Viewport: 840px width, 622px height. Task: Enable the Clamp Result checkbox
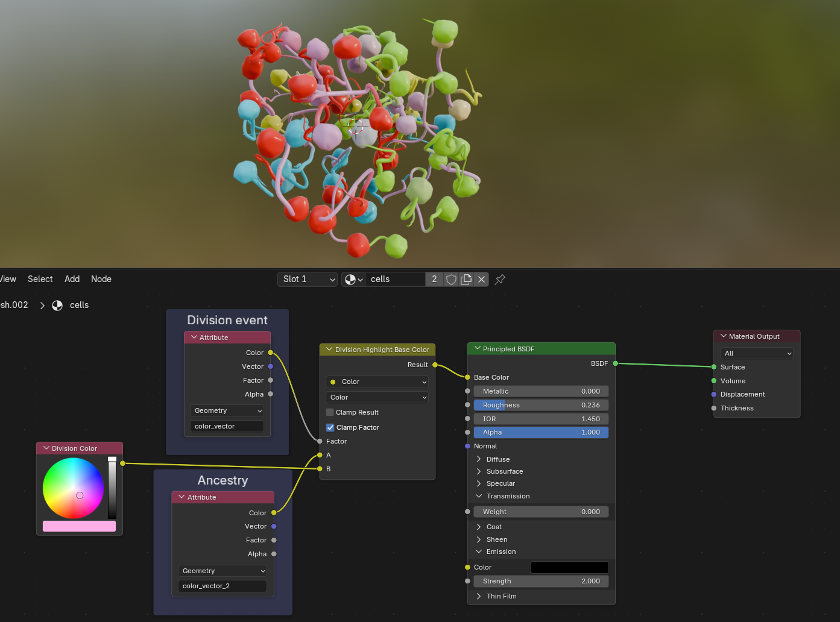click(330, 413)
